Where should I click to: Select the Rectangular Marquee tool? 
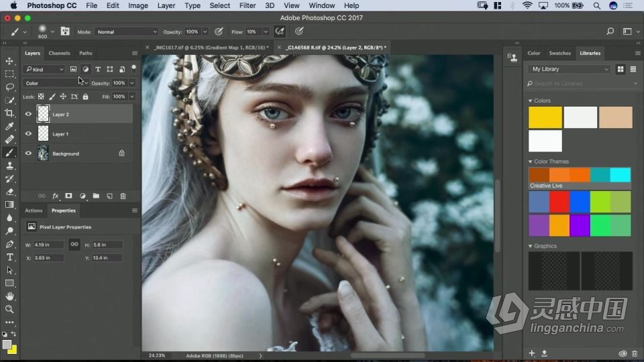point(9,74)
